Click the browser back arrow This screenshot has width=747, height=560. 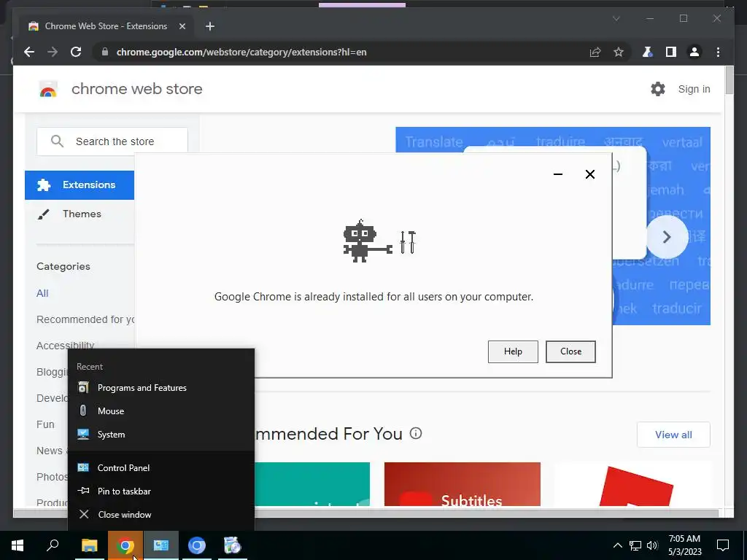[29, 52]
